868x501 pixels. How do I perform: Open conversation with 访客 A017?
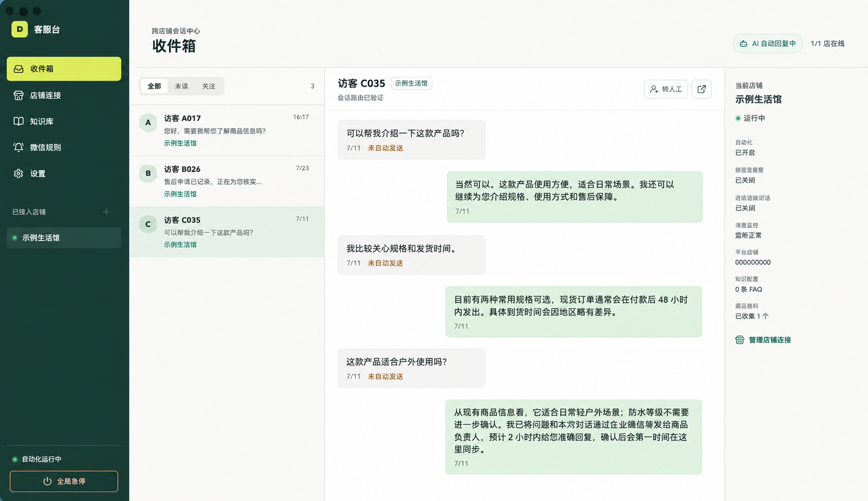(227, 130)
